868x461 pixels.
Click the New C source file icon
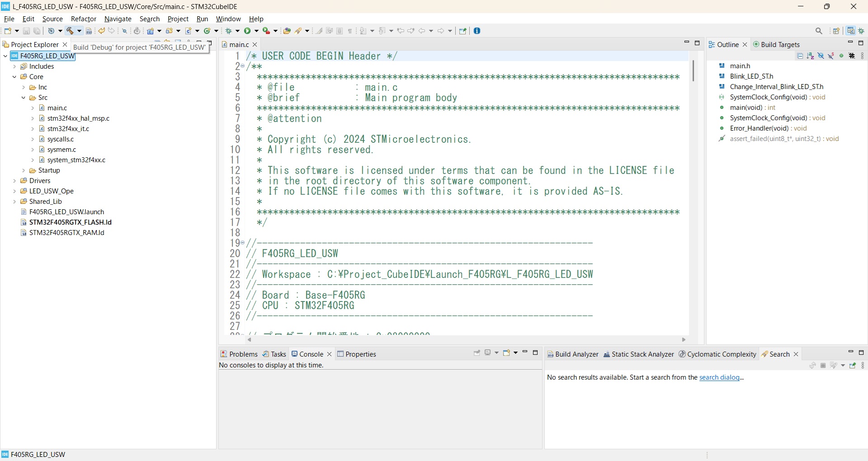189,31
